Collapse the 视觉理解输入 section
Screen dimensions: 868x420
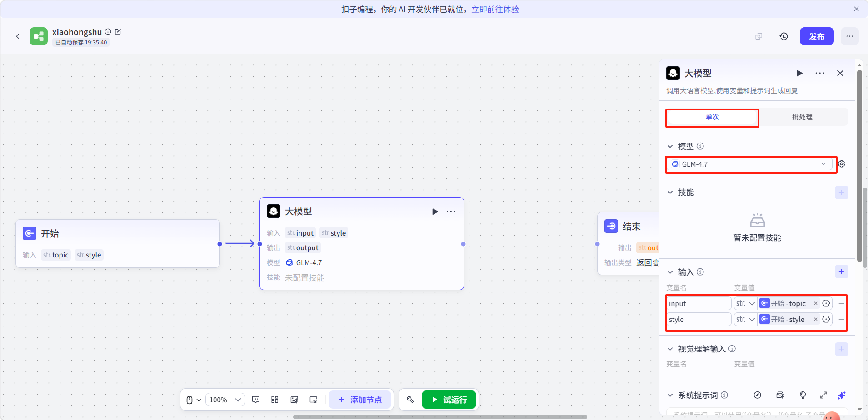[670, 349]
